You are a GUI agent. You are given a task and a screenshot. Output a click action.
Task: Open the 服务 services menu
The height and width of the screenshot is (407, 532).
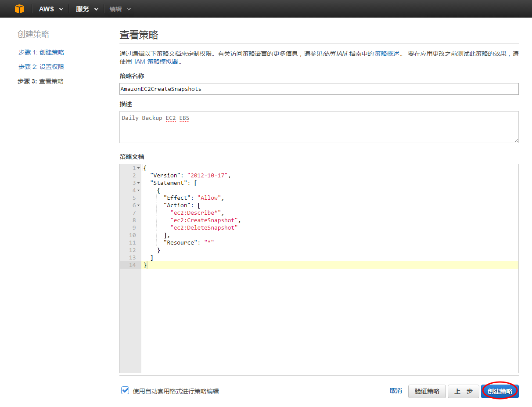tap(87, 9)
